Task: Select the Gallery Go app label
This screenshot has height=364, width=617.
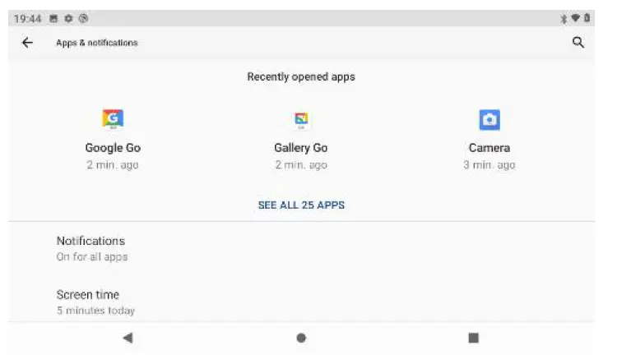Action: [301, 148]
